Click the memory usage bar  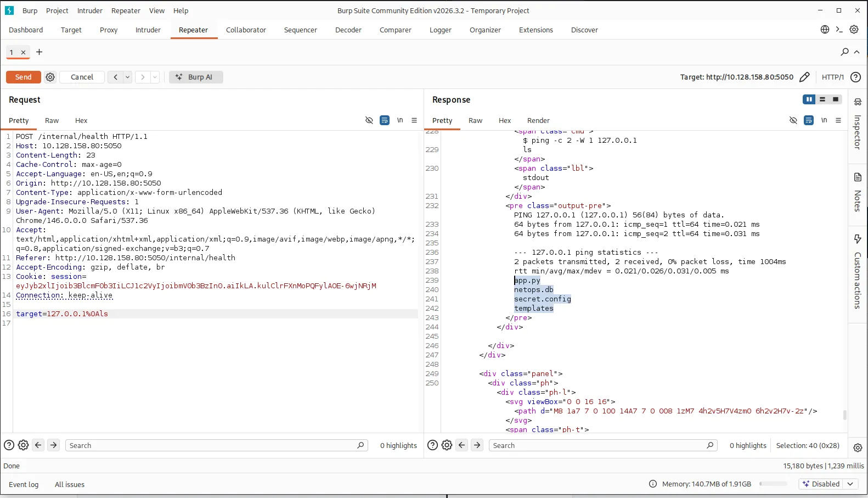[x=774, y=484]
